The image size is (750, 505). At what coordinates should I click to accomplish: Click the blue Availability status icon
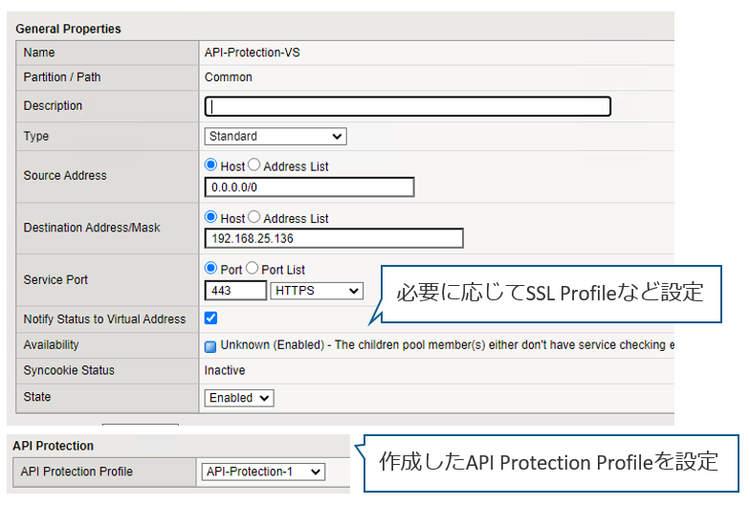click(211, 346)
